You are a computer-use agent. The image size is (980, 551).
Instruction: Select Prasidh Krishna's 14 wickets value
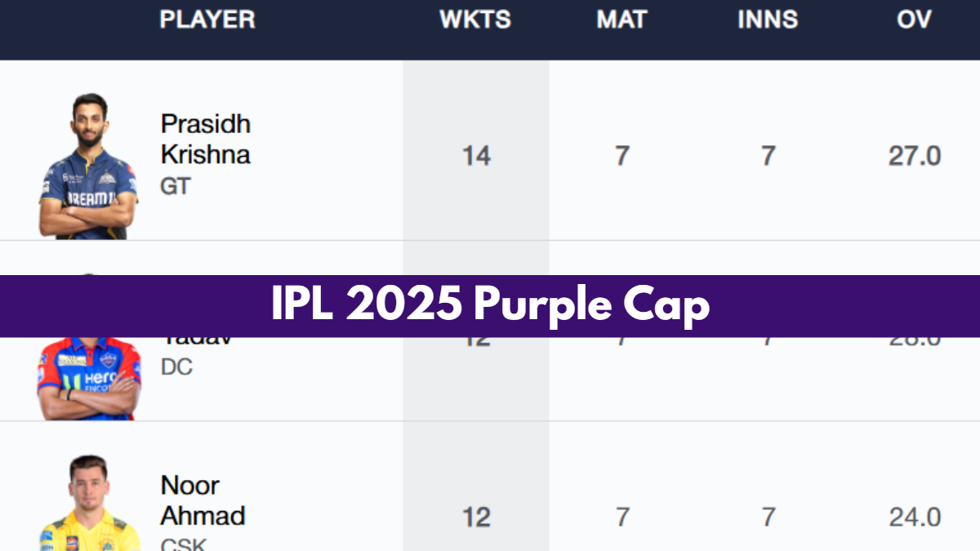tap(476, 155)
